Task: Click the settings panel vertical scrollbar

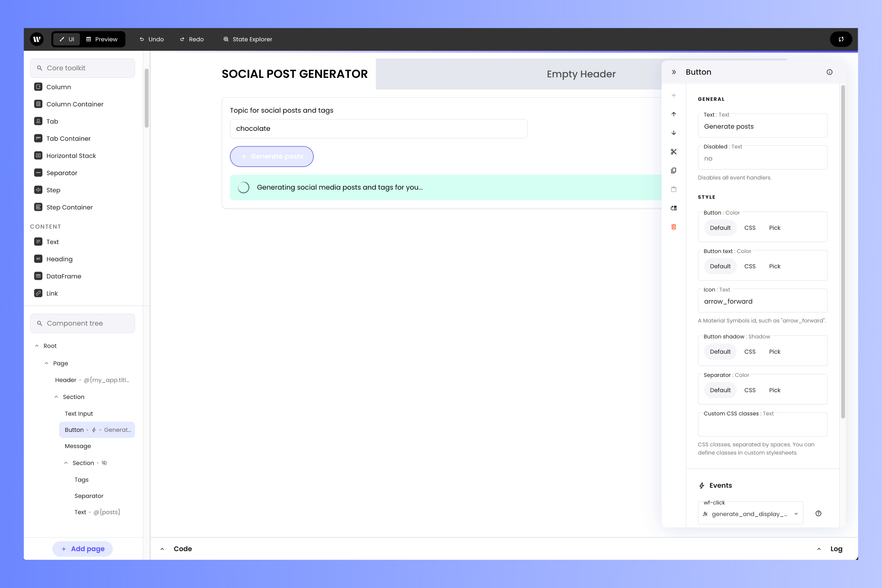Action: click(x=843, y=251)
